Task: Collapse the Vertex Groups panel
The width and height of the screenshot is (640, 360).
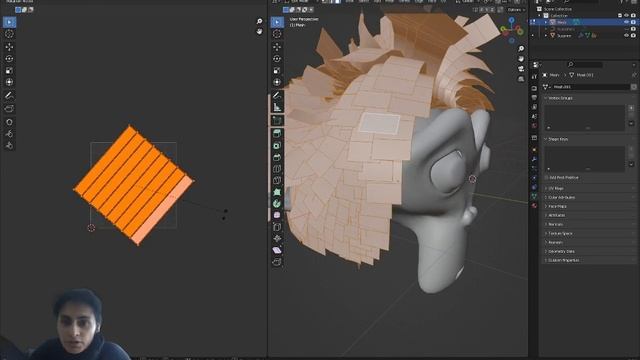Action: point(546,98)
